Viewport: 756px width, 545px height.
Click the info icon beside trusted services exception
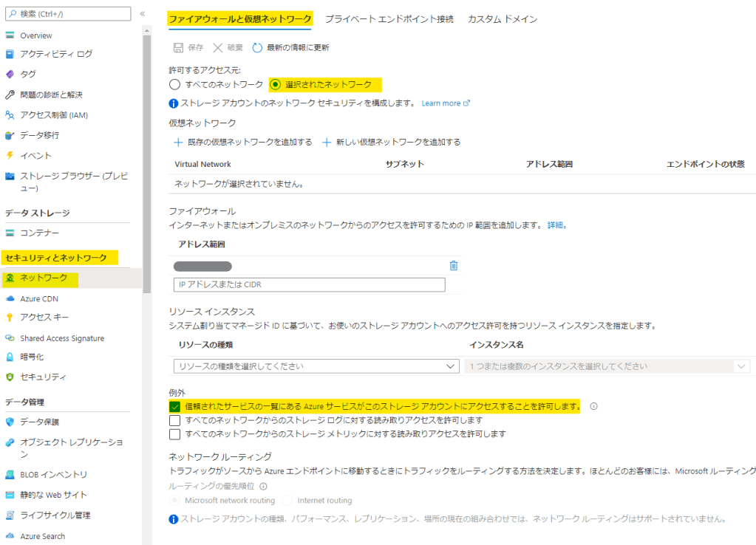(593, 406)
